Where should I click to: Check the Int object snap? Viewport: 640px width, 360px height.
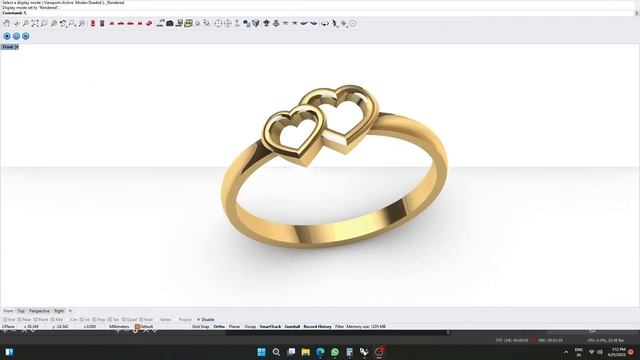pos(85,320)
